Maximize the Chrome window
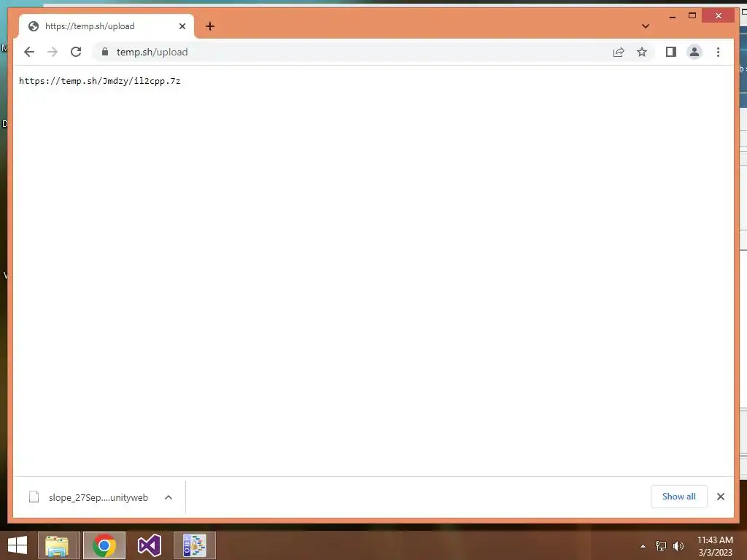Screen dimensions: 747x560 click(x=692, y=16)
